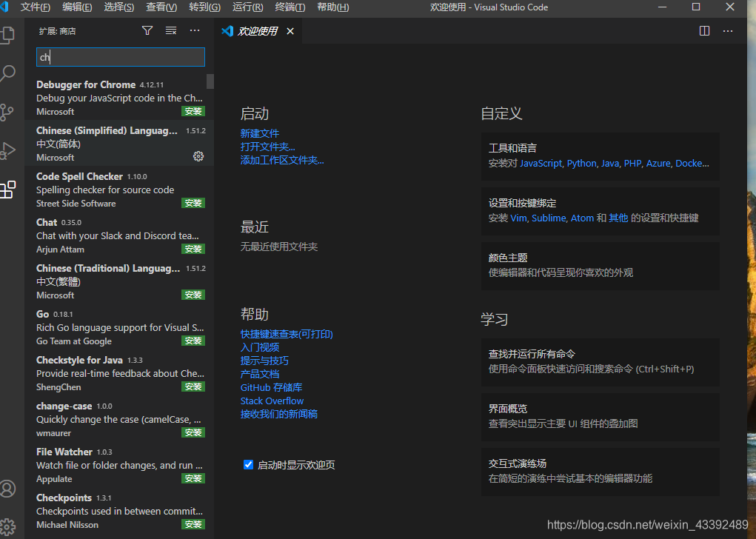Select the 欢迎使用 editor tab
756x539 pixels.
tap(258, 31)
